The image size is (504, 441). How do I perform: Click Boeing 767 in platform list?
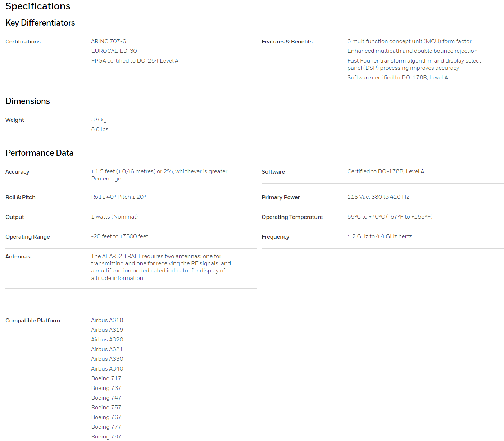106,417
